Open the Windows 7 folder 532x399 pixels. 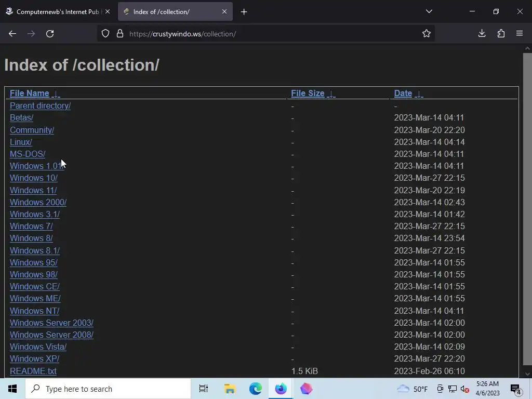tap(31, 227)
